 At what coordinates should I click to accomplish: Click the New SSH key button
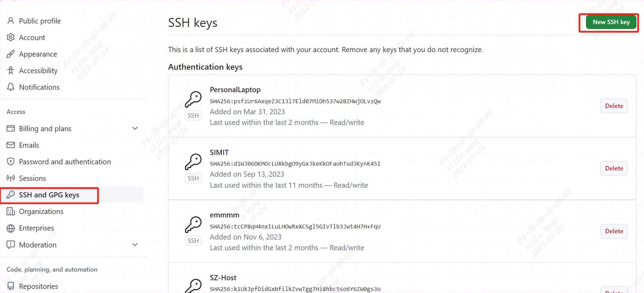pyautogui.click(x=611, y=22)
